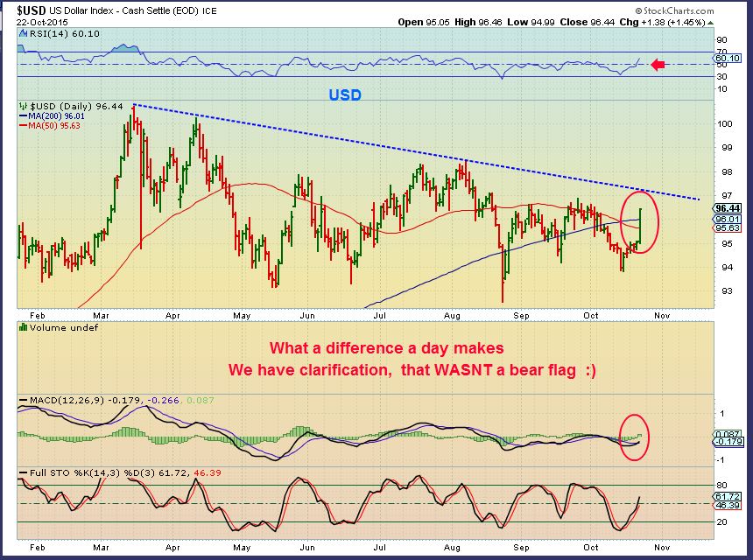Click the 95.63 moving average tag on right axis
Image resolution: width=753 pixels, height=560 pixels.
click(x=728, y=228)
